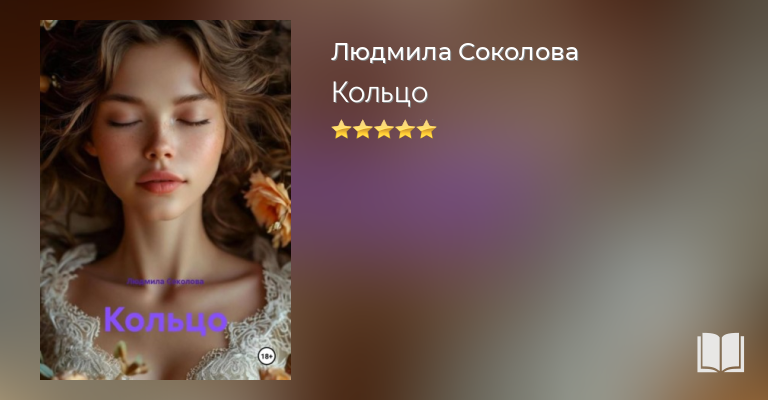Click the open book icon
The height and width of the screenshot is (400, 768).
(720, 353)
